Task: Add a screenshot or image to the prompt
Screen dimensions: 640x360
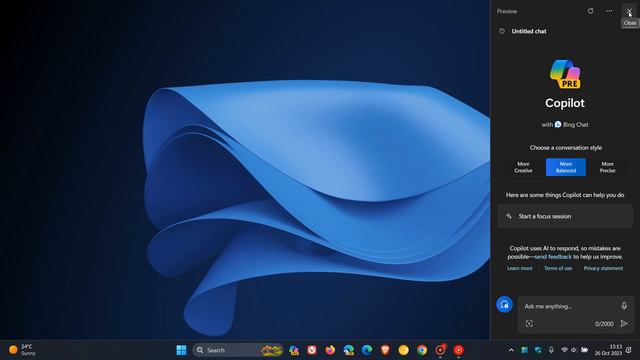Action: (529, 324)
